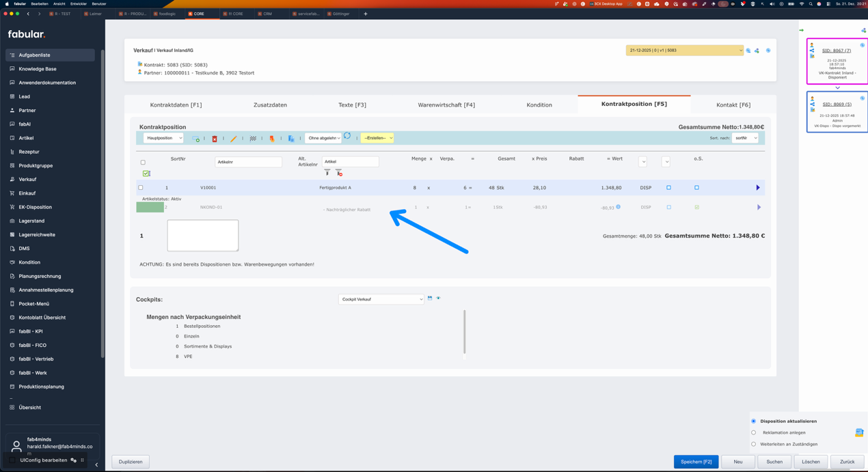
Task: Click the orange pencil edit icon
Action: pyautogui.click(x=234, y=139)
